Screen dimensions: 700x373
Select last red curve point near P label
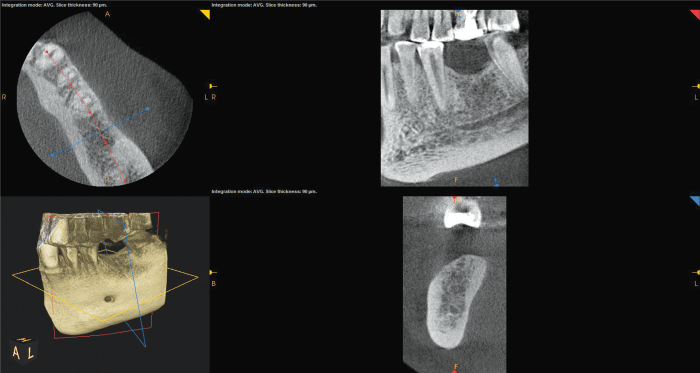point(125,181)
